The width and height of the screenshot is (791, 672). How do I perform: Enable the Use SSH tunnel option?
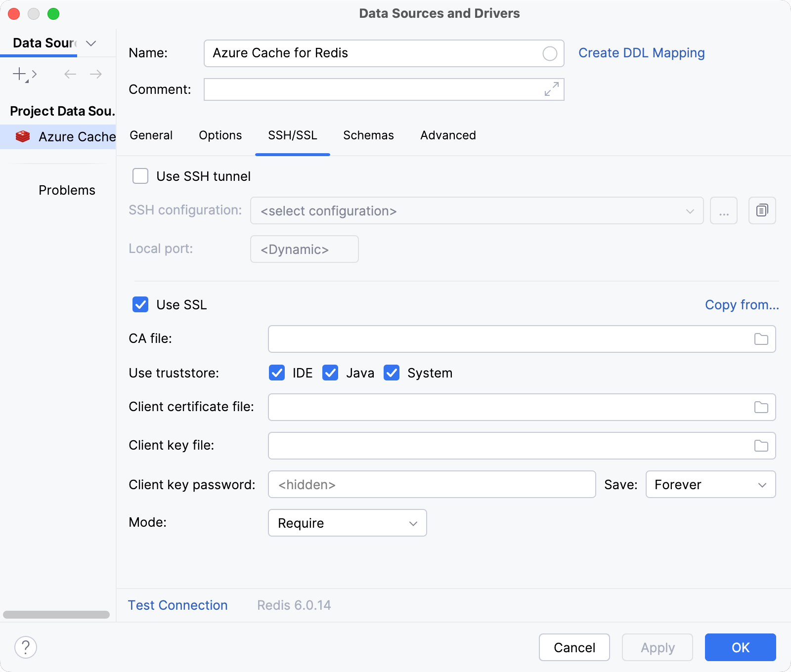point(140,176)
